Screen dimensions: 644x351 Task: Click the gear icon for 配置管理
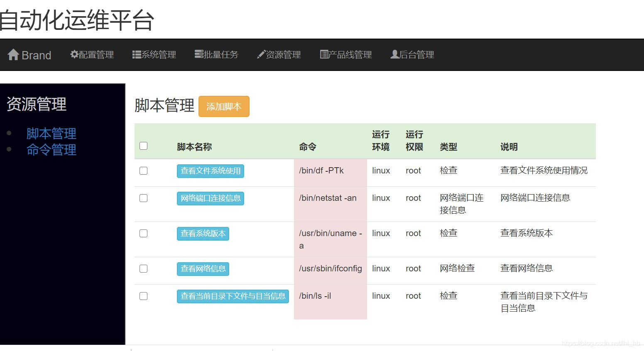74,54
